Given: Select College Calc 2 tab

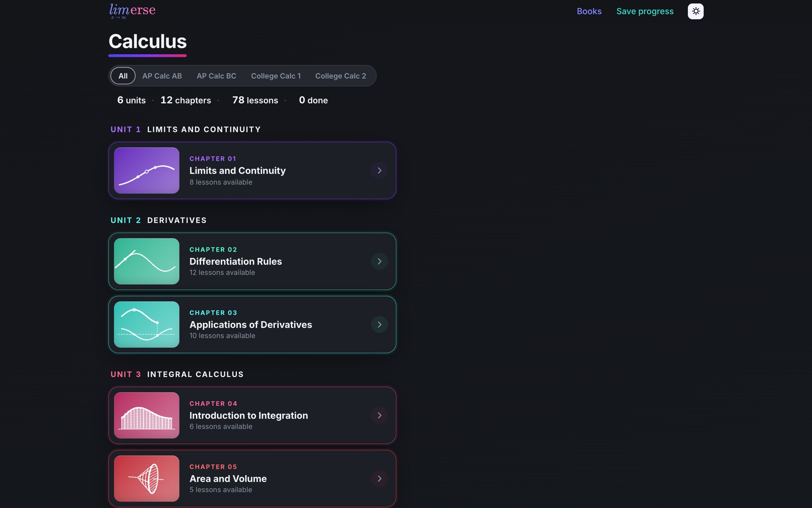Looking at the screenshot, I should 341,76.
